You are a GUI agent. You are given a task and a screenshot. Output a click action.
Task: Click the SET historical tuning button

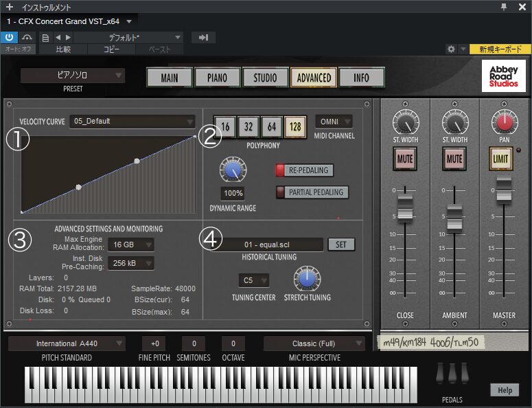point(341,245)
